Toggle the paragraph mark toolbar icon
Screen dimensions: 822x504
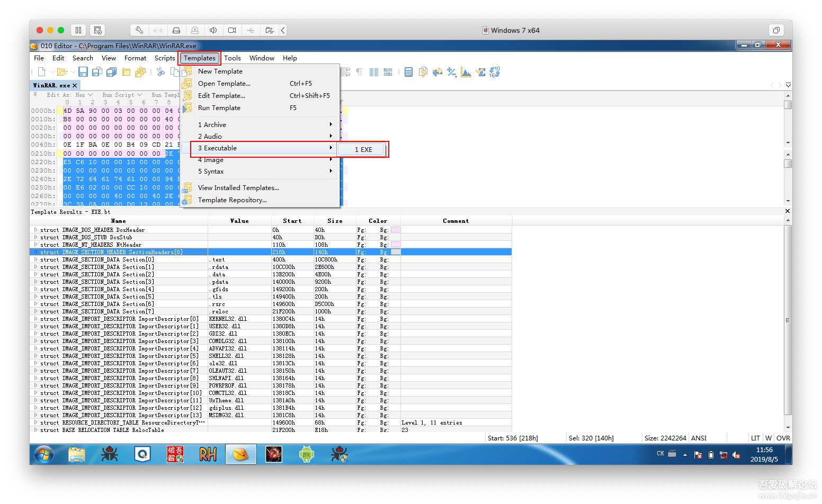(359, 72)
